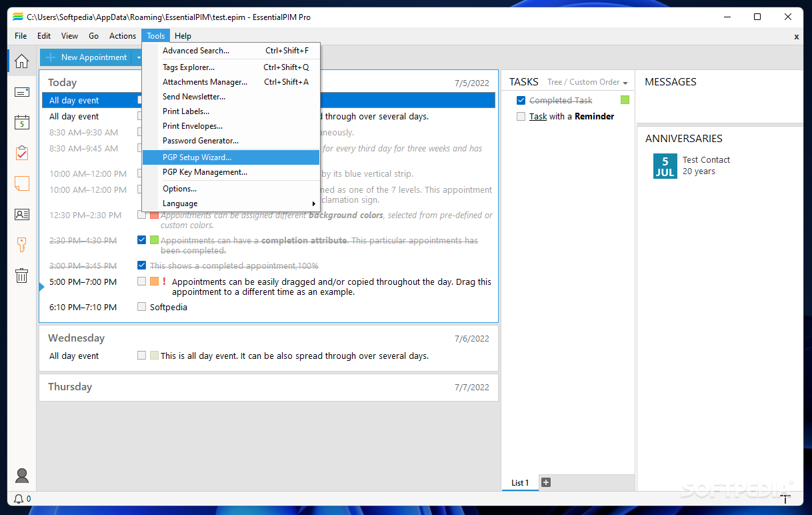The image size is (812, 515).
Task: Switch to the List 1 tab
Action: (520, 483)
